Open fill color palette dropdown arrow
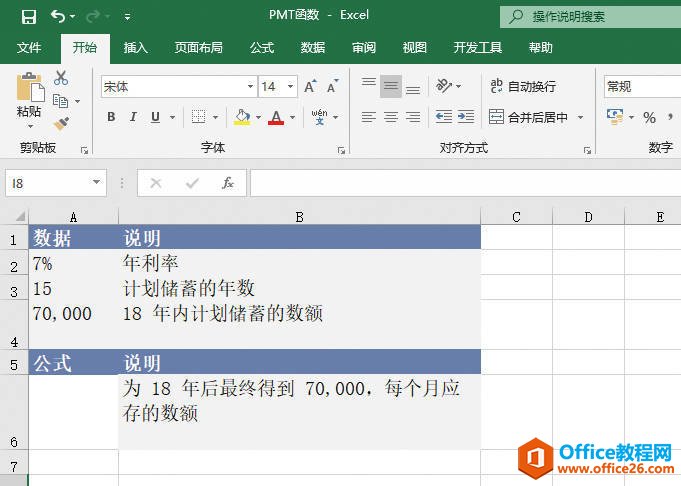681x486 pixels. (x=258, y=117)
